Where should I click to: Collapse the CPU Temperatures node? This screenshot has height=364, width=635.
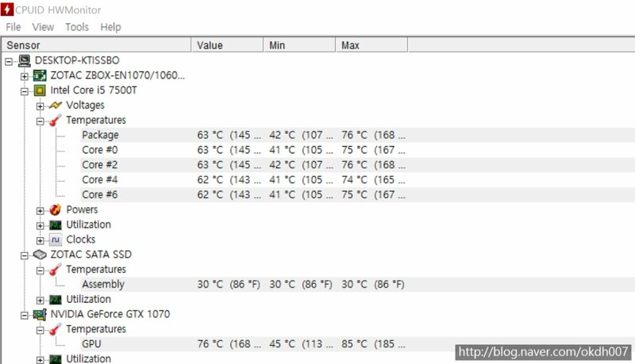40,121
